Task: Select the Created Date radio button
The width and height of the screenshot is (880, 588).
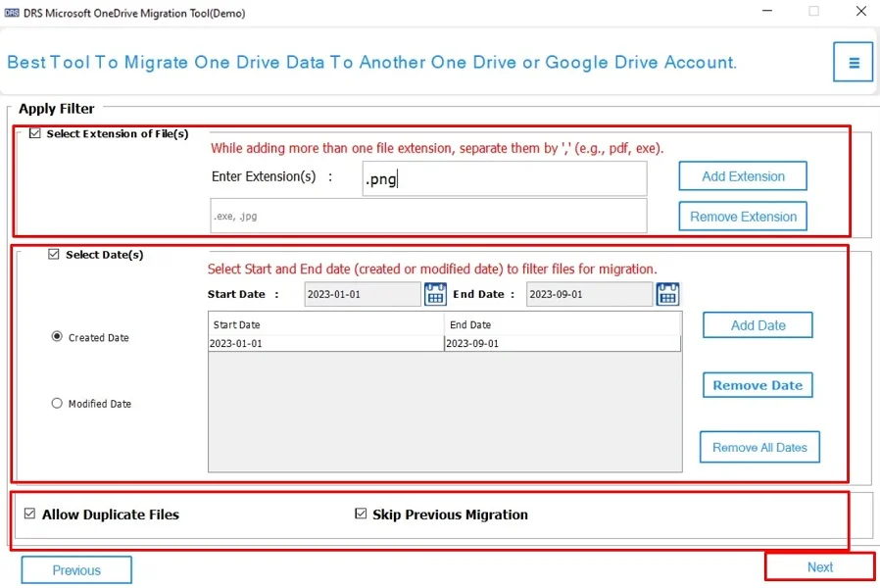Action: pyautogui.click(x=57, y=337)
